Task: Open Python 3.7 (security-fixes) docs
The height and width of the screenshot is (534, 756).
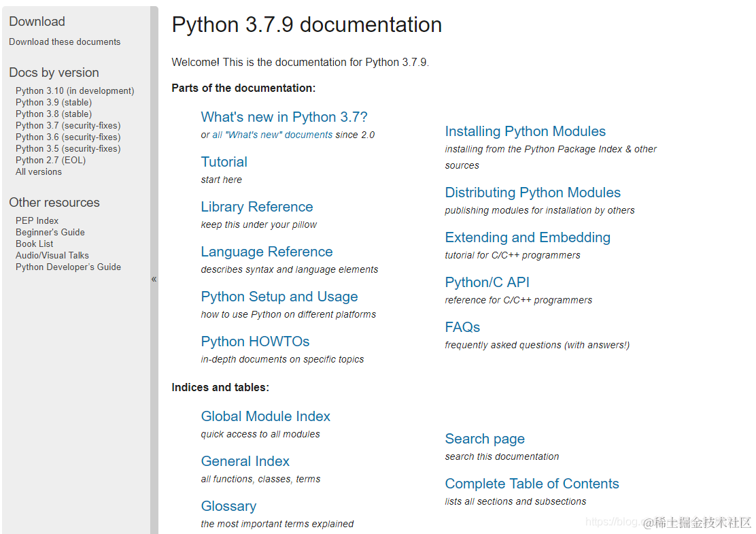Action: [x=68, y=125]
